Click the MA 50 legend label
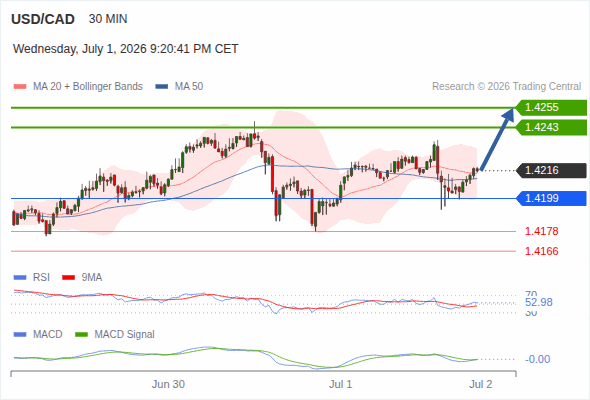 (x=189, y=87)
